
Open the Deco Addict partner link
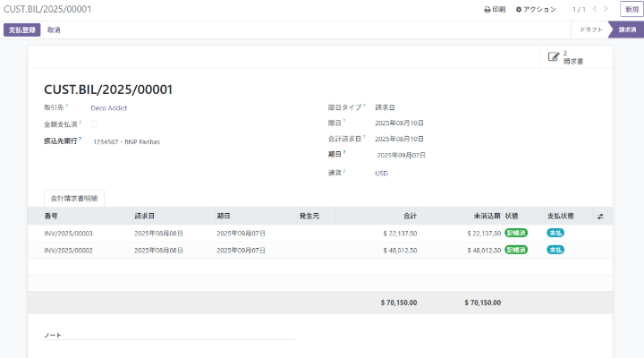(112, 107)
